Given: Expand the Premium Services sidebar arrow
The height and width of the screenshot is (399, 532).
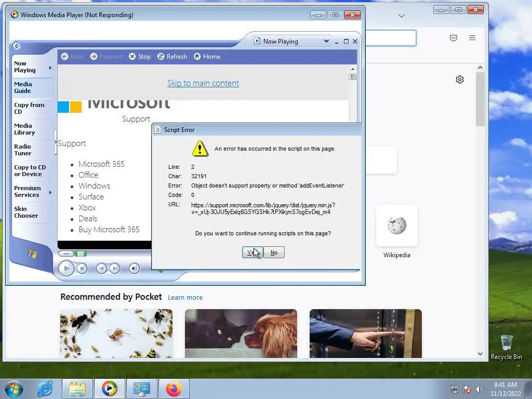Looking at the screenshot, I should [50, 192].
